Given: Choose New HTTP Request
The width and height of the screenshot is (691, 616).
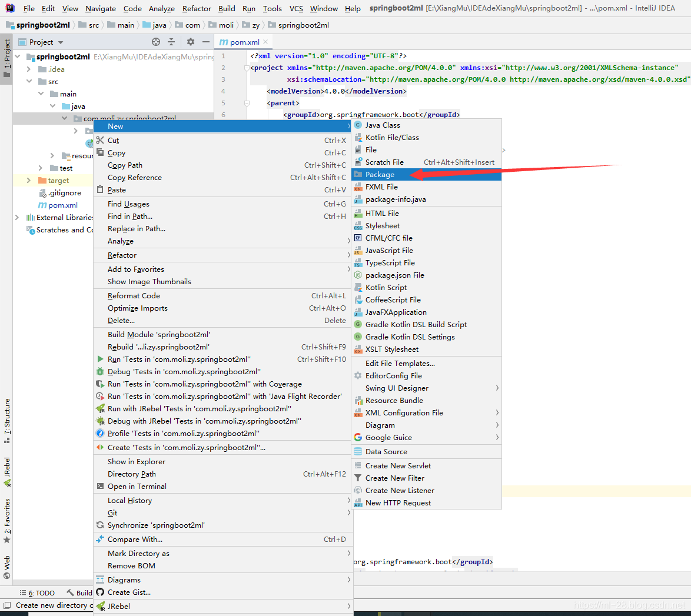Looking at the screenshot, I should click(426, 503).
